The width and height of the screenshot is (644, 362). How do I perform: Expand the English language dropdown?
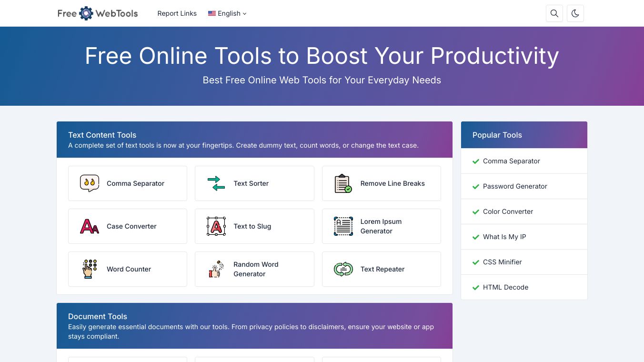click(227, 13)
